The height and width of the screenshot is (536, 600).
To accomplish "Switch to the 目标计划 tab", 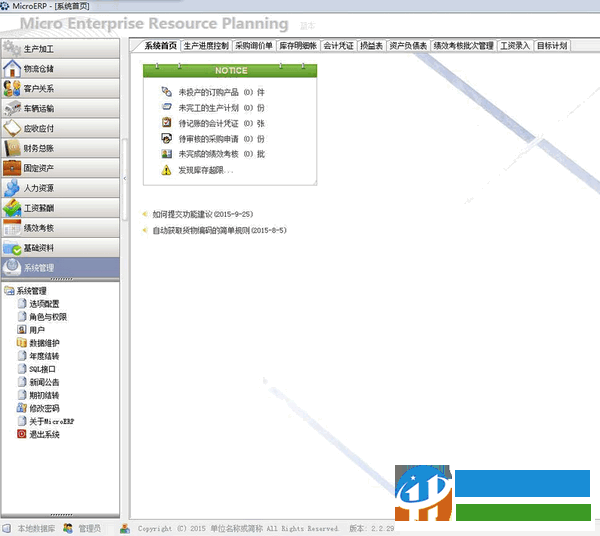I will coord(552,46).
